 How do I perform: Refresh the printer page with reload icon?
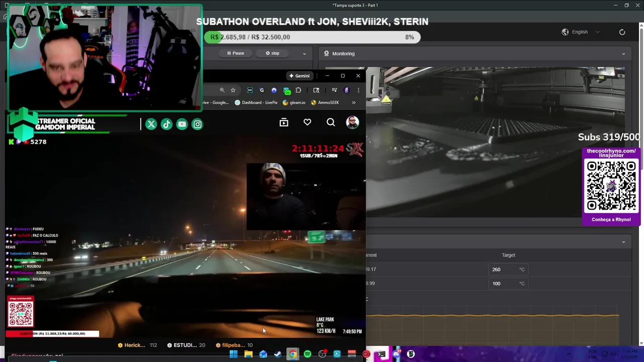622,32
